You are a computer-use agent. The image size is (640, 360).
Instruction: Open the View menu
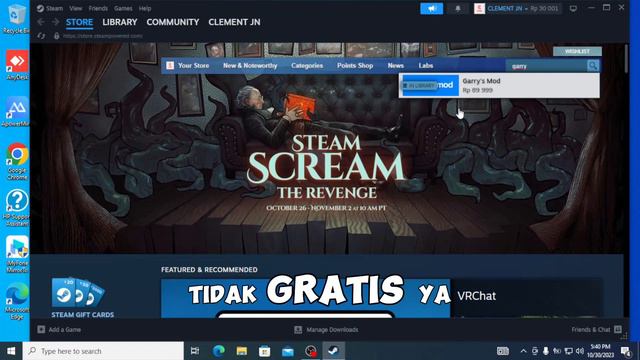76,8
